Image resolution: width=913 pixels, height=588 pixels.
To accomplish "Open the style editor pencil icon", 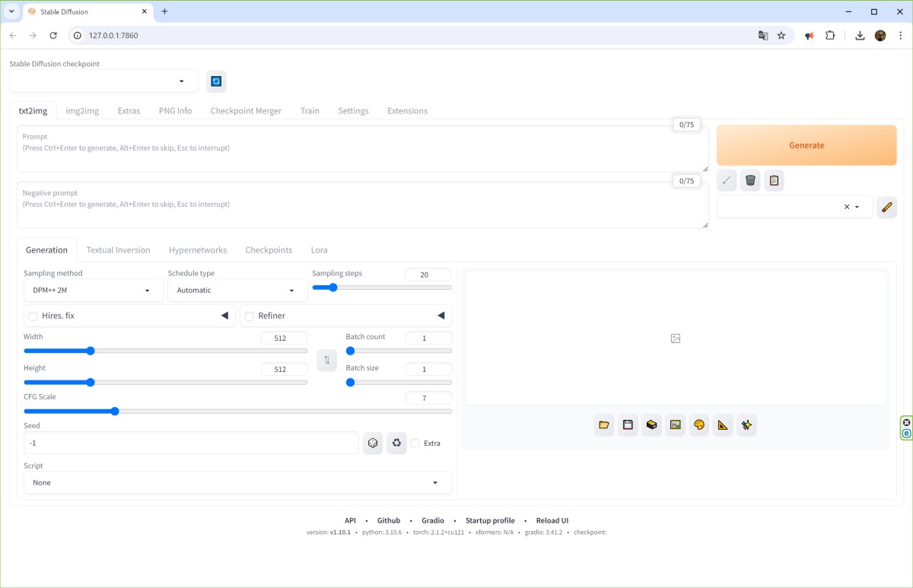I will (x=886, y=207).
